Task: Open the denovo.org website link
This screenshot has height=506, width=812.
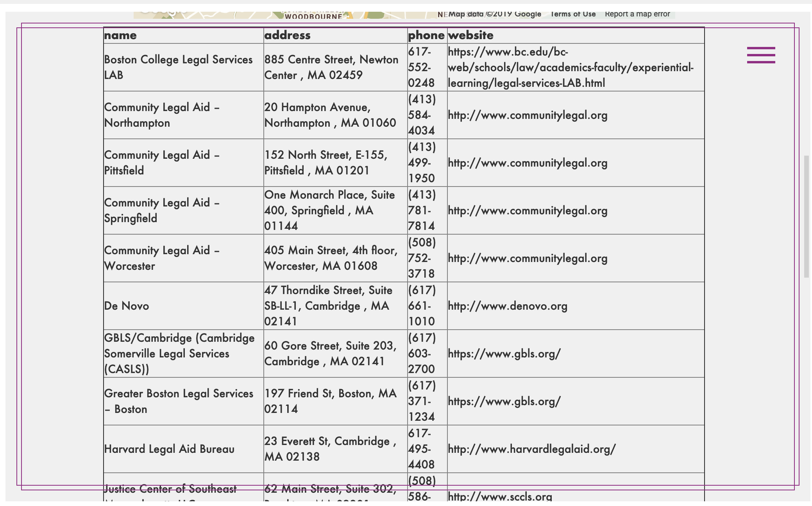Action: pos(507,306)
